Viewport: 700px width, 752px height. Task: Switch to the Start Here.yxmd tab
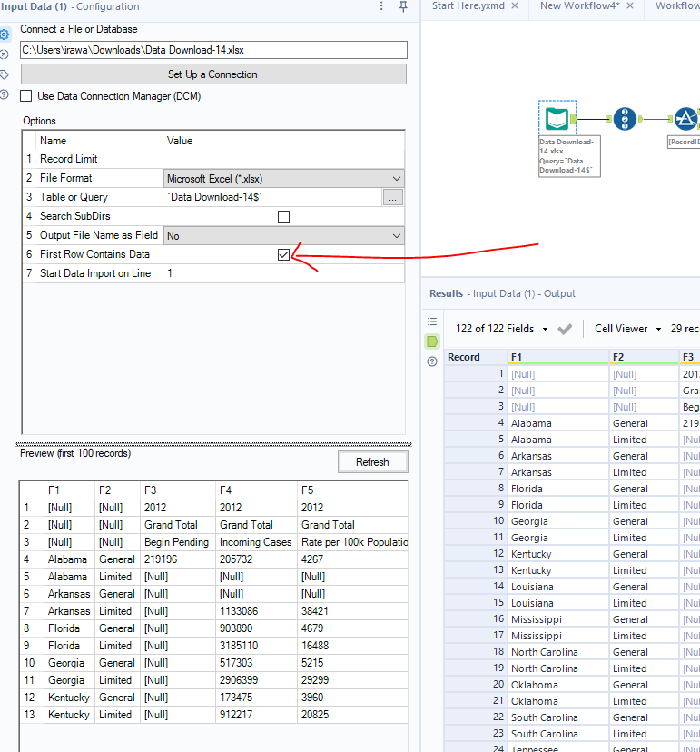[469, 6]
